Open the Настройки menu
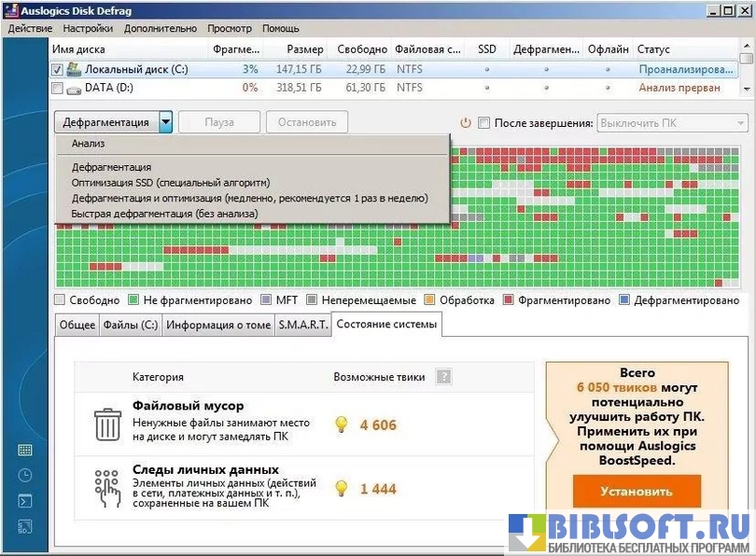756x556 pixels. click(88, 29)
